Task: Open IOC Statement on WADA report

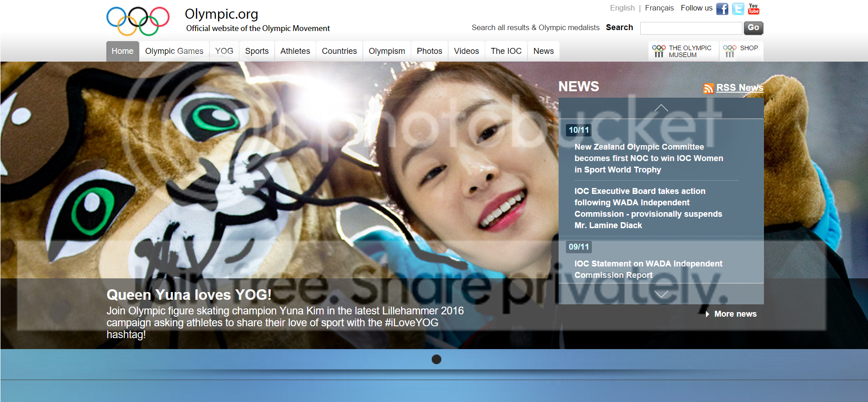Action: (x=648, y=269)
